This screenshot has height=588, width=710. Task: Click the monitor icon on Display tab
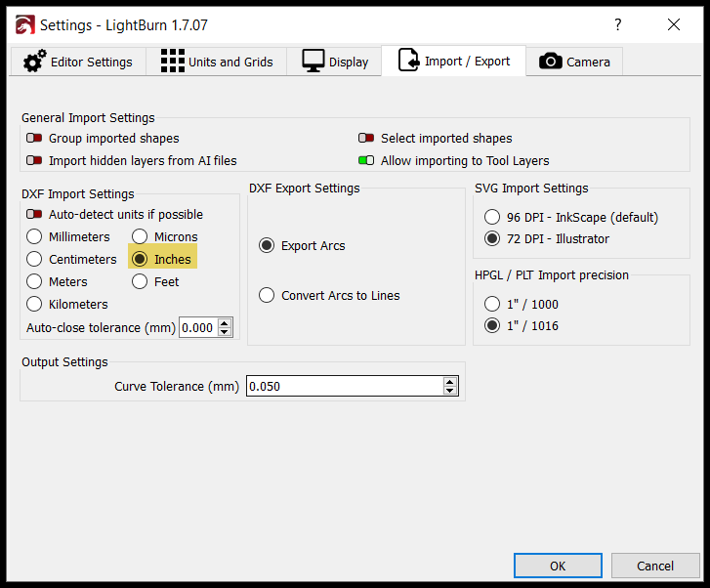313,62
